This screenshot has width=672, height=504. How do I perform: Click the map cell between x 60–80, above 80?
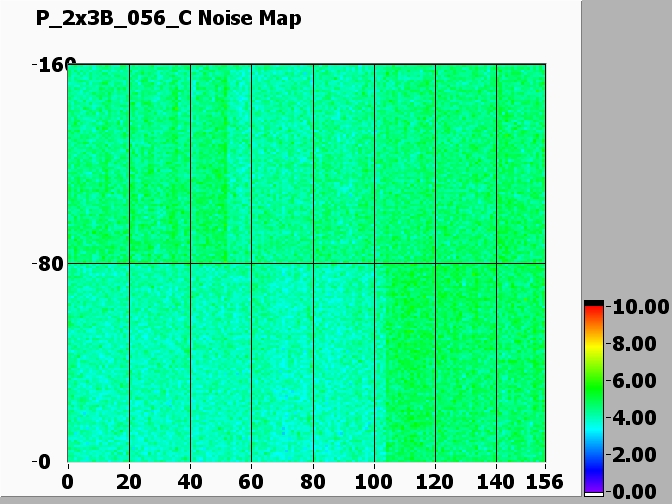tap(282, 164)
